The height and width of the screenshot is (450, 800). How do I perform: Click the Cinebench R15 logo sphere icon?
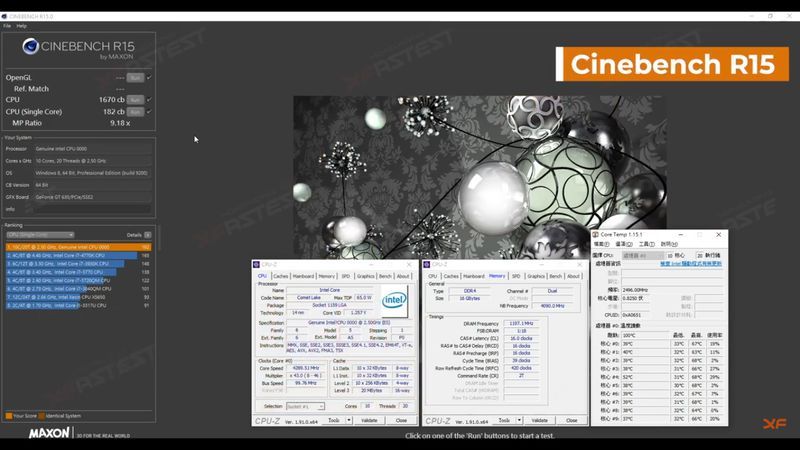click(x=31, y=46)
